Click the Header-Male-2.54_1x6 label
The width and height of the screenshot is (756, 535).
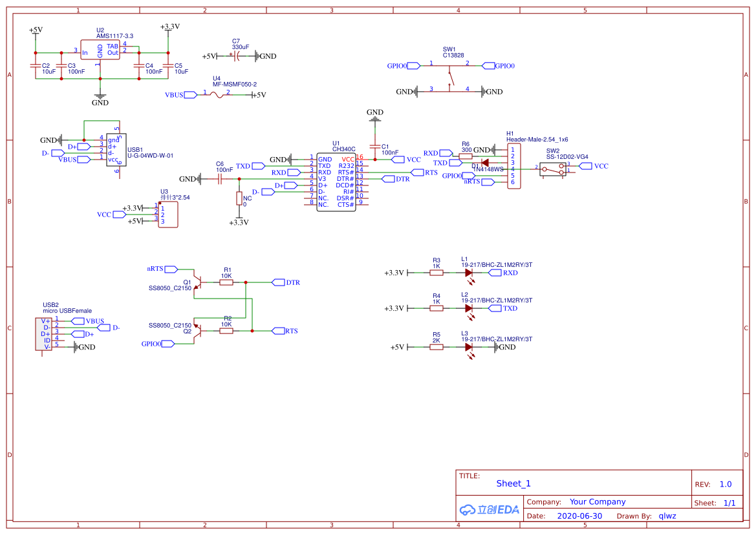point(537,140)
